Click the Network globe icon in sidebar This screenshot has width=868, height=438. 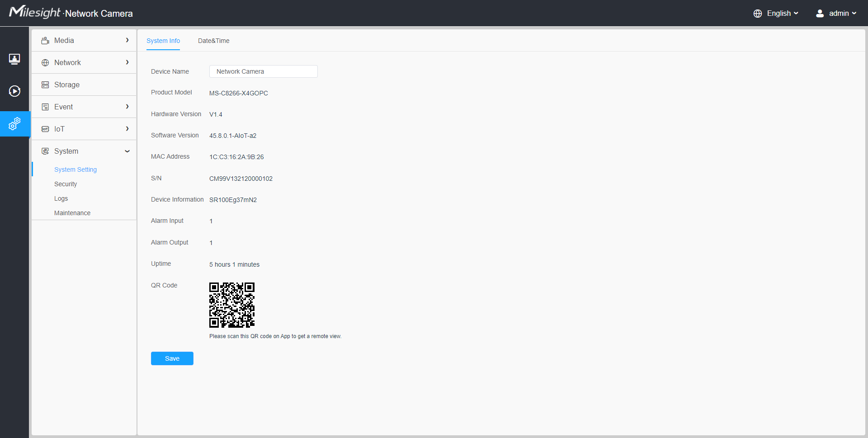tap(45, 63)
